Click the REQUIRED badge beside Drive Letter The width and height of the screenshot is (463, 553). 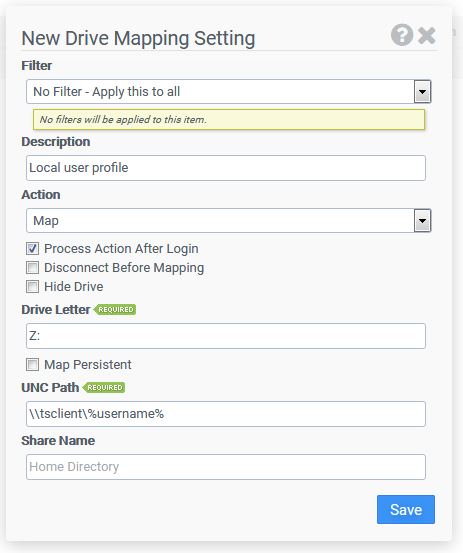point(115,310)
